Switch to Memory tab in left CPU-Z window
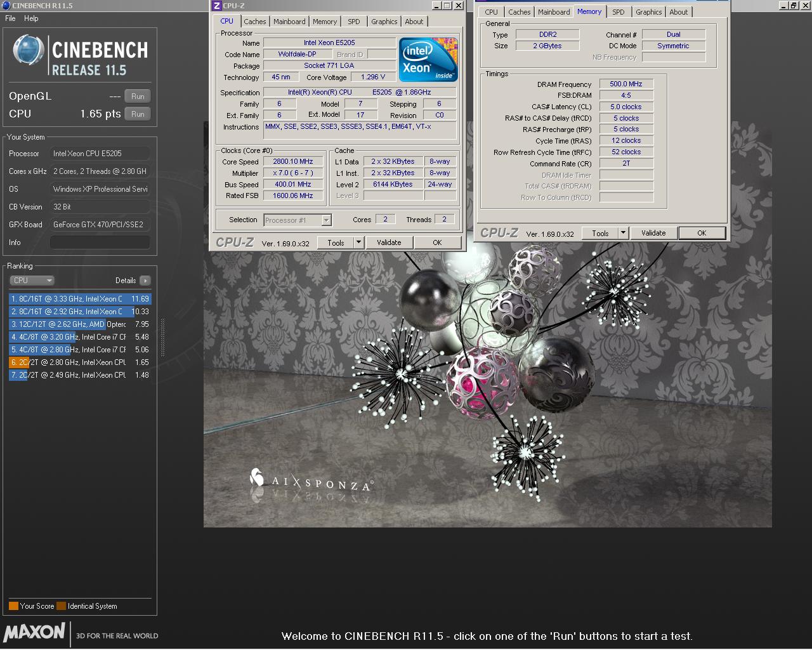The height and width of the screenshot is (650, 812). (x=325, y=22)
